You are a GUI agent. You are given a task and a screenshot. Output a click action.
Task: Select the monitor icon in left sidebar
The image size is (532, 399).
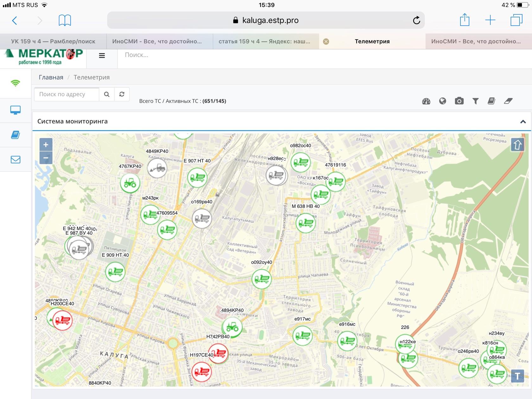click(15, 110)
